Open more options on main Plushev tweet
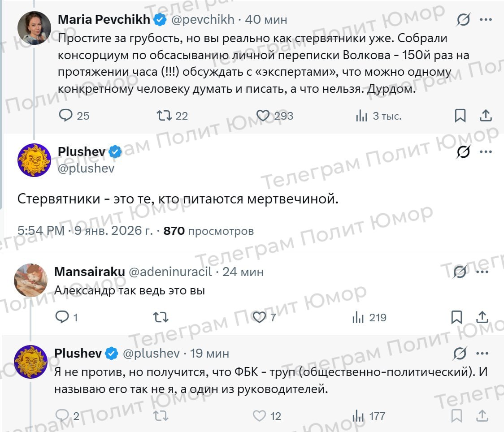Image resolution: width=504 pixels, height=432 pixels. (x=486, y=151)
